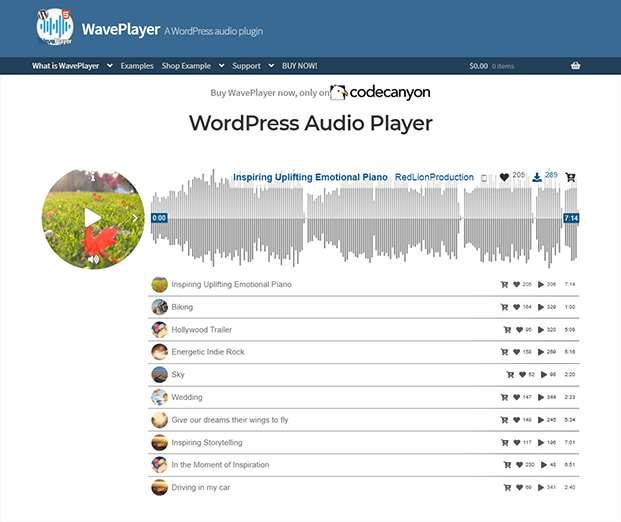Open the shopping basket icon in navbar
This screenshot has width=621, height=522.
coord(575,66)
